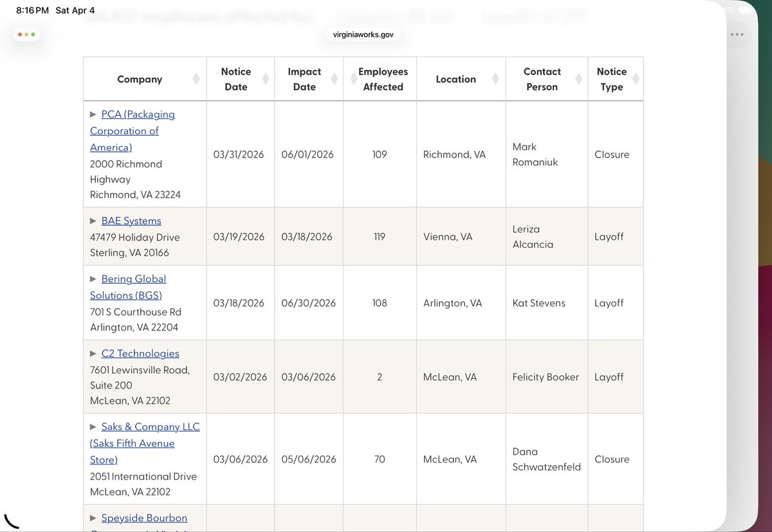Sort by Location column arrows

pyautogui.click(x=495, y=79)
